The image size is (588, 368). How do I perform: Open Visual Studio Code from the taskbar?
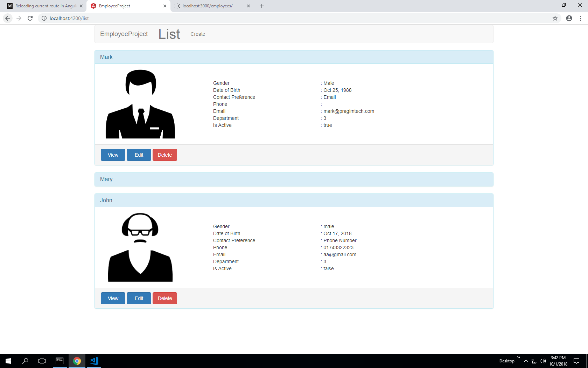pyautogui.click(x=93, y=361)
